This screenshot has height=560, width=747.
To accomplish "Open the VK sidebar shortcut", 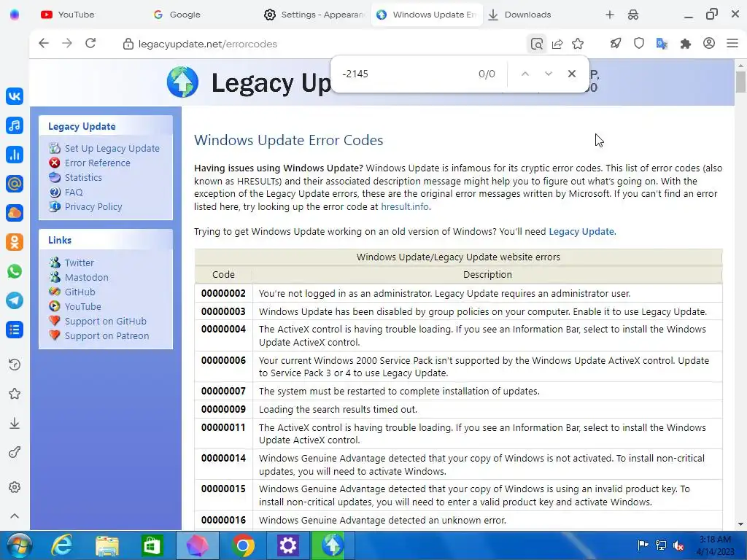I will (15, 96).
